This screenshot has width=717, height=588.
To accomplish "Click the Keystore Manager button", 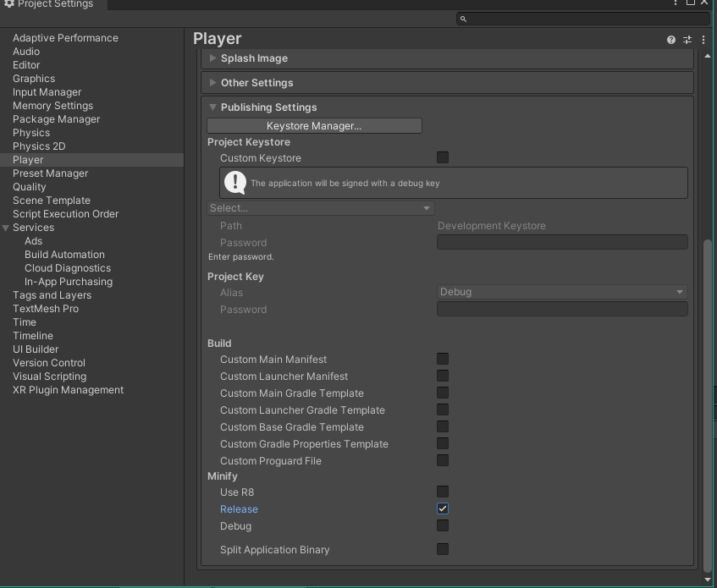I will [314, 126].
